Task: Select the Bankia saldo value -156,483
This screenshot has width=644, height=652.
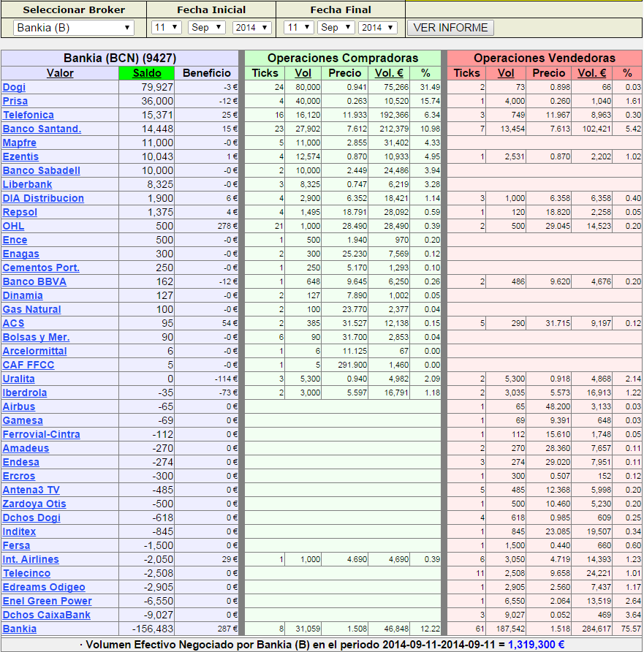Action: tap(153, 629)
